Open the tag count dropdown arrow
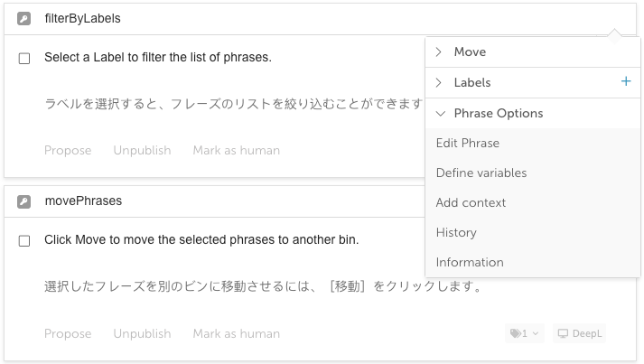Image resolution: width=644 pixels, height=364 pixels. (x=535, y=333)
